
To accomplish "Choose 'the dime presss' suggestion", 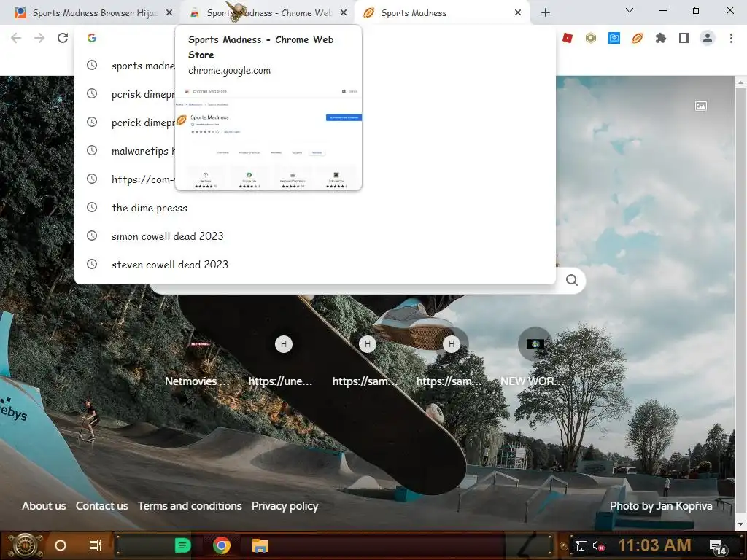I will (x=315, y=208).
